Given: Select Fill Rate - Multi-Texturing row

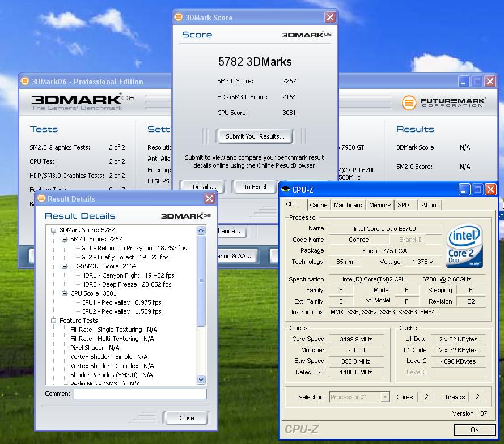Looking at the screenshot, I should click(112, 339).
